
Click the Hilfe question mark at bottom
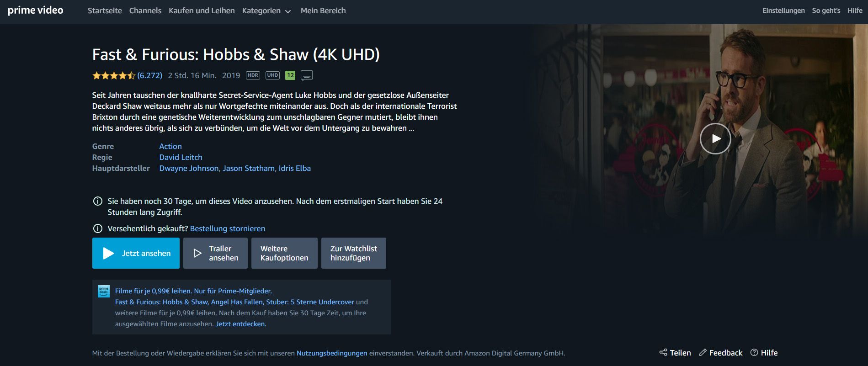[x=754, y=352]
